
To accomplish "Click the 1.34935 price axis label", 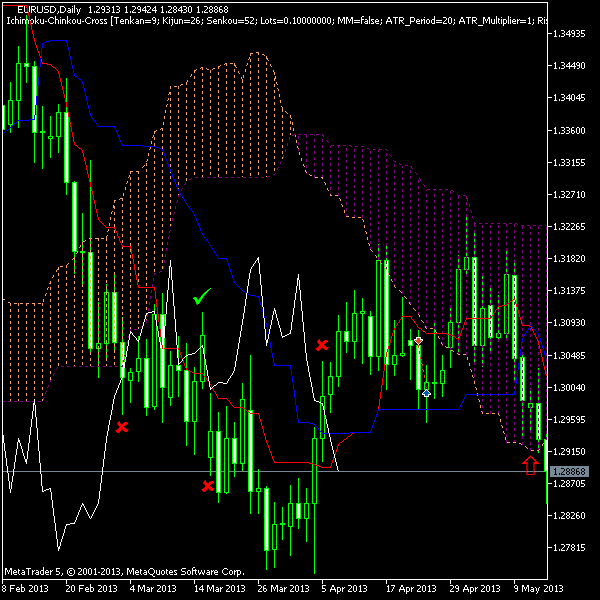I will pyautogui.click(x=572, y=34).
